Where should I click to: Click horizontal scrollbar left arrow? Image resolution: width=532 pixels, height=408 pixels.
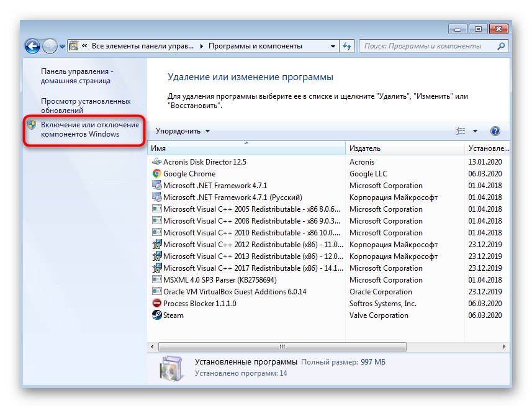point(152,347)
